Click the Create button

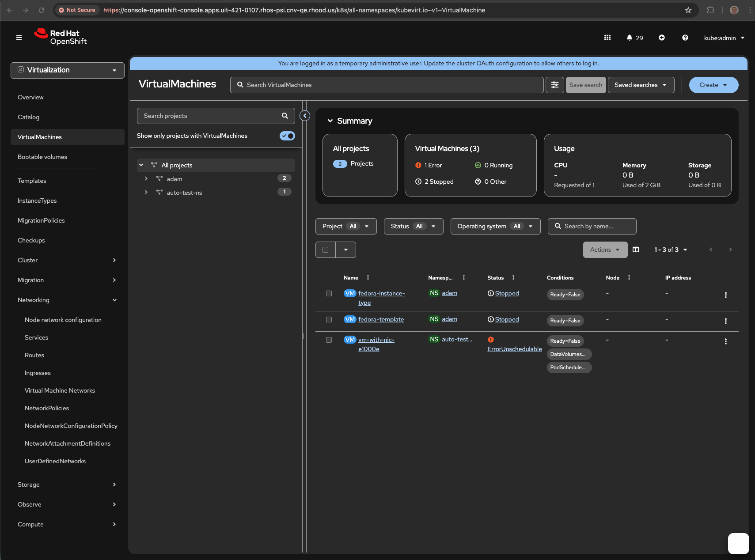713,85
